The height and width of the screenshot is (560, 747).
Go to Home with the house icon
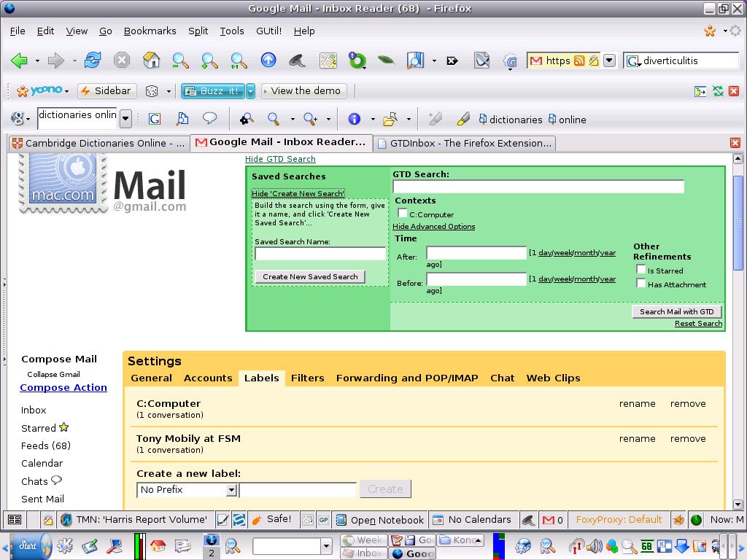152,61
